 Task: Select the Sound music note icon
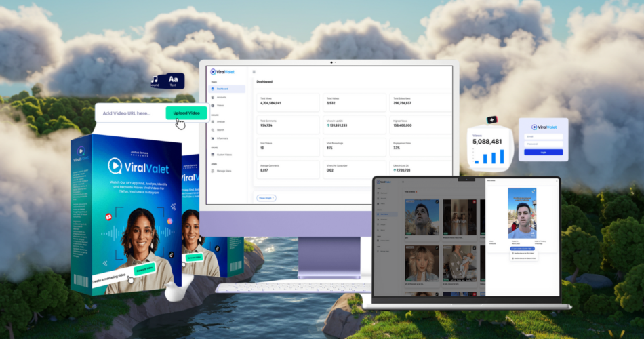click(155, 81)
